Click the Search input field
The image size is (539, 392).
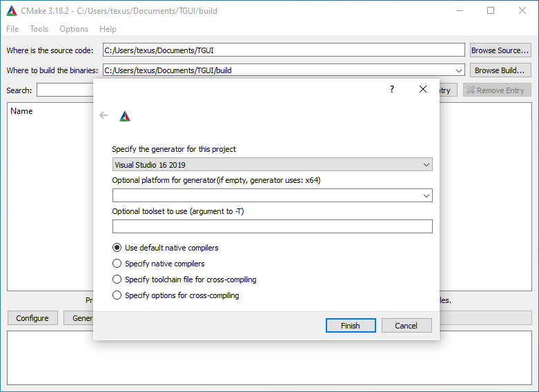click(x=65, y=90)
